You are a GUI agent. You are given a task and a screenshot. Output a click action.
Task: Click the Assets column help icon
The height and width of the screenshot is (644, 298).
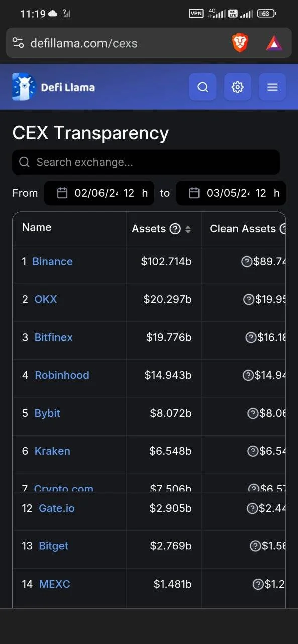pos(175,229)
